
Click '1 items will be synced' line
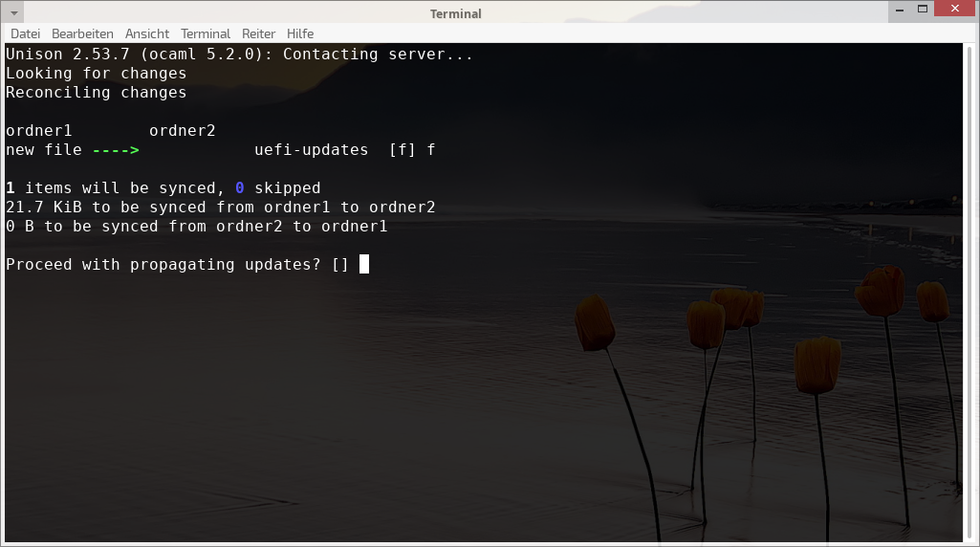(x=163, y=188)
